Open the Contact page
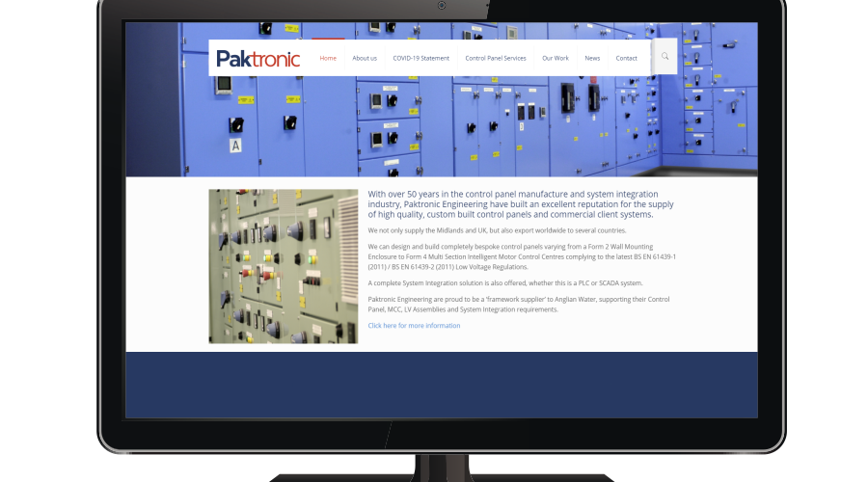 click(x=626, y=58)
